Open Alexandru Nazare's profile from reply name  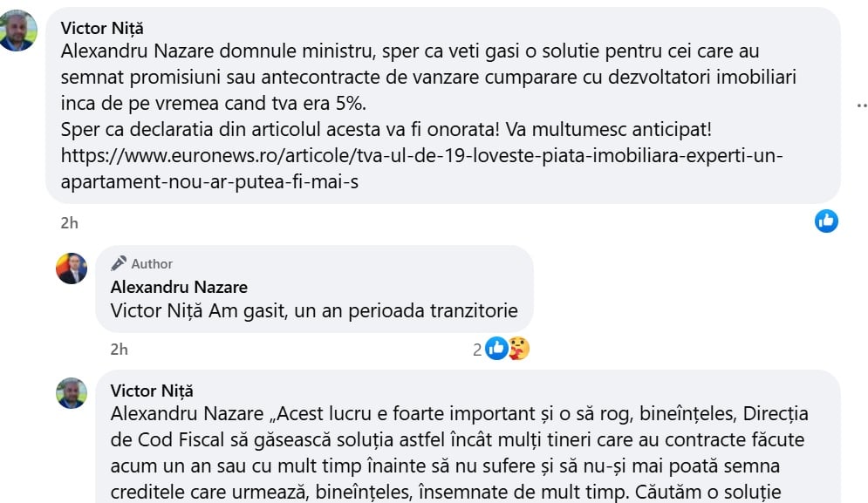(x=179, y=287)
